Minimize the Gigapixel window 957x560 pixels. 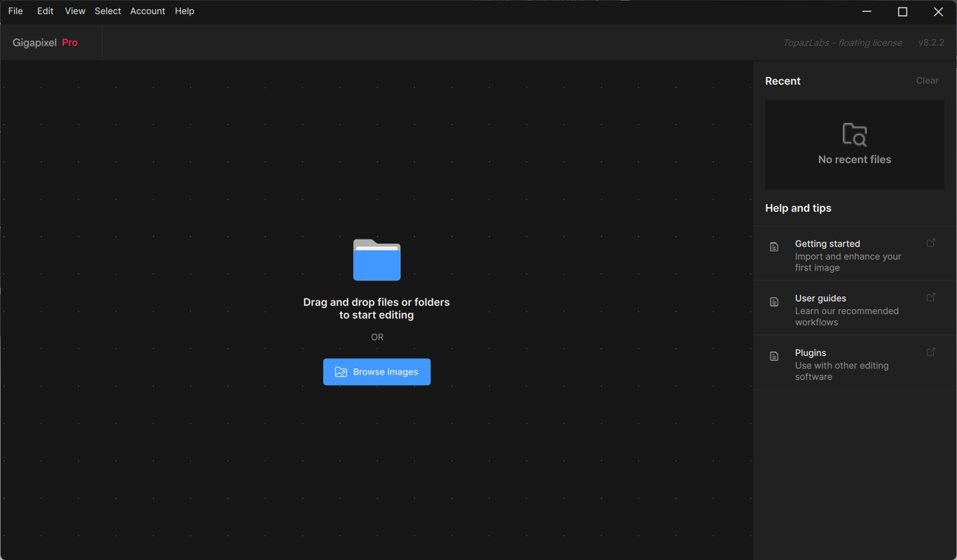[x=867, y=11]
